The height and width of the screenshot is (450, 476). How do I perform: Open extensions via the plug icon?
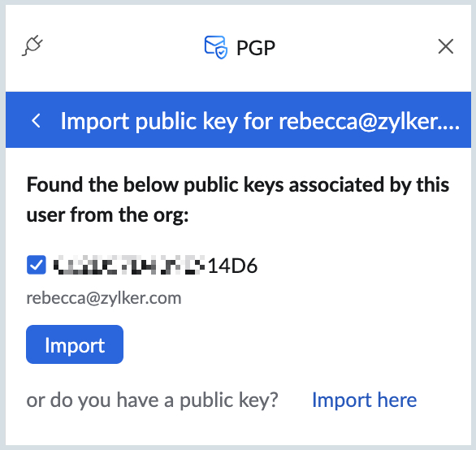(32, 45)
